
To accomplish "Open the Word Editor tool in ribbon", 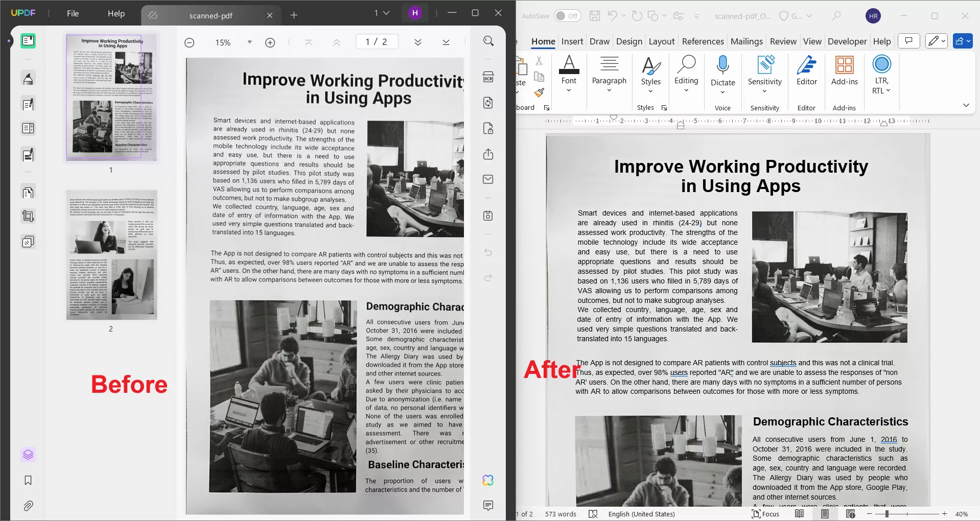I will tap(807, 72).
